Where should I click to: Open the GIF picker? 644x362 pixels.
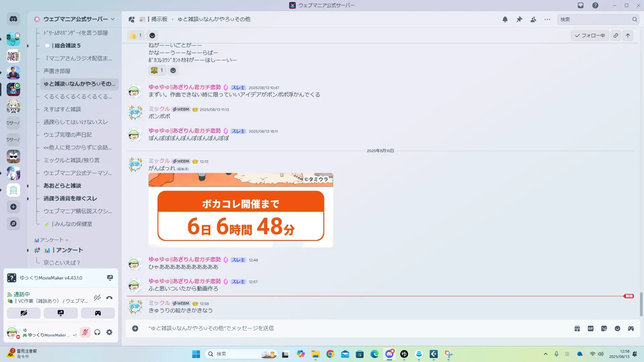(591, 328)
